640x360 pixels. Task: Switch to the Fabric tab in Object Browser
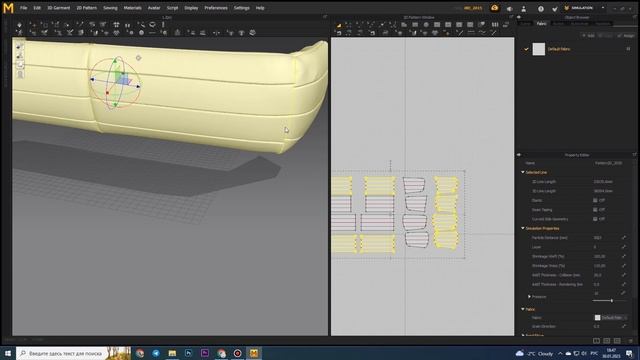tap(542, 24)
